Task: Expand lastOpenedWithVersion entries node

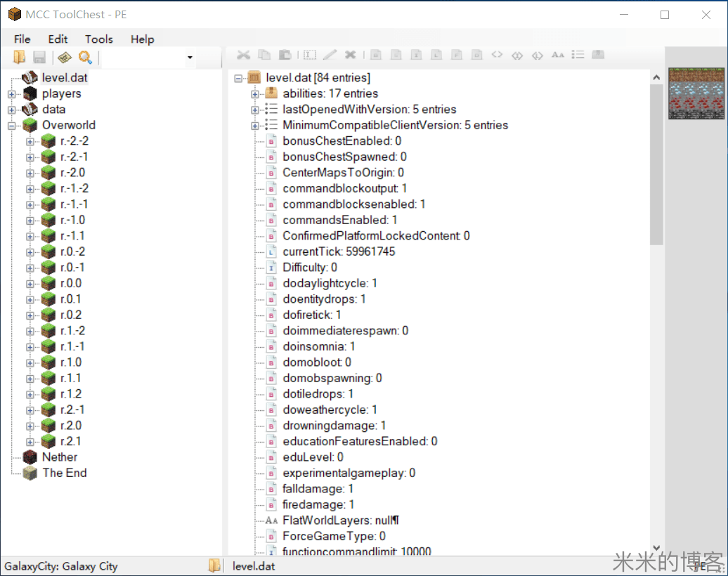Action: (x=255, y=110)
